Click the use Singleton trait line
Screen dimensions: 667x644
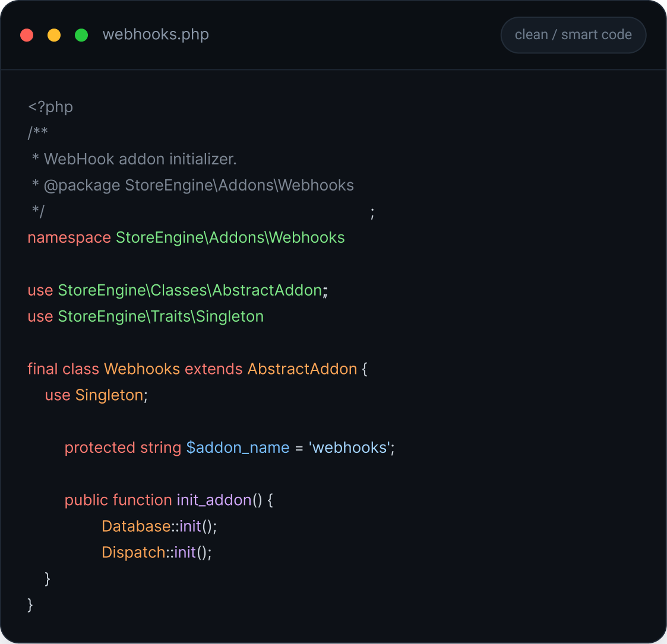click(x=96, y=395)
